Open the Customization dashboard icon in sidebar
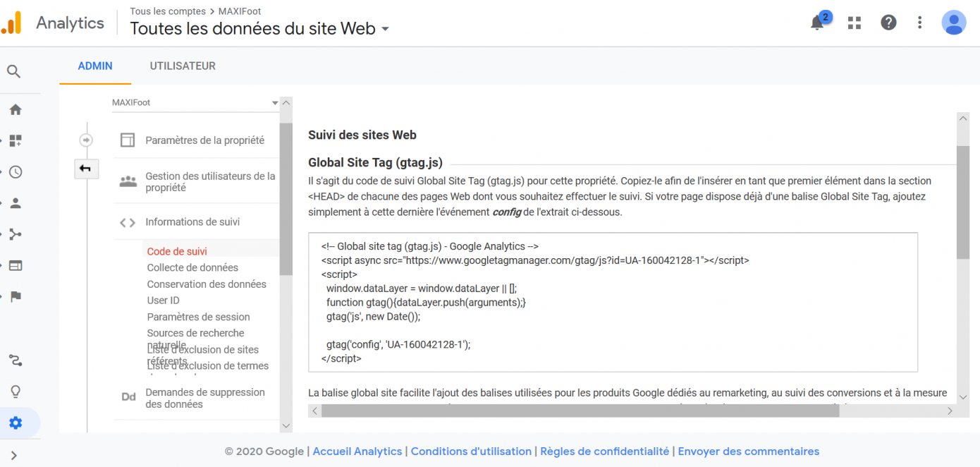The height and width of the screenshot is (467, 980). 16,140
